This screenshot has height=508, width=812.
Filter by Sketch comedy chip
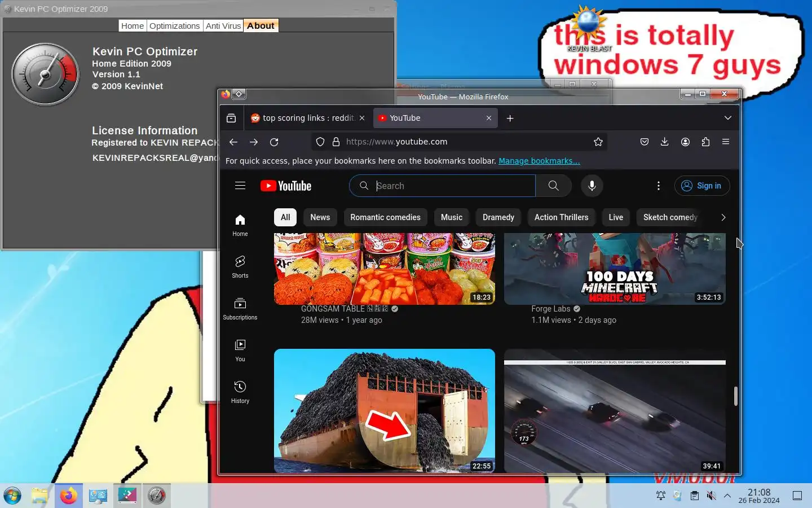670,217
